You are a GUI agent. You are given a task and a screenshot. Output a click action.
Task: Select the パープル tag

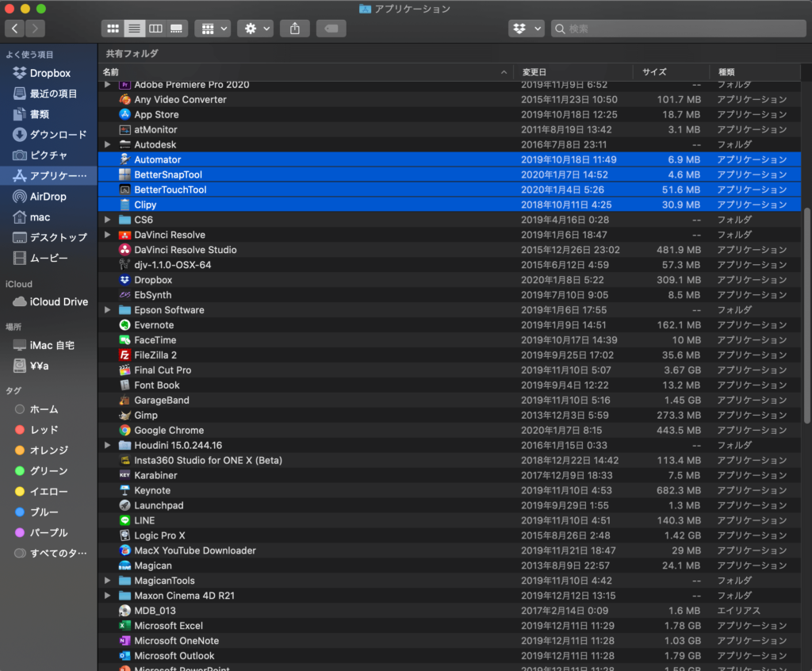48,533
